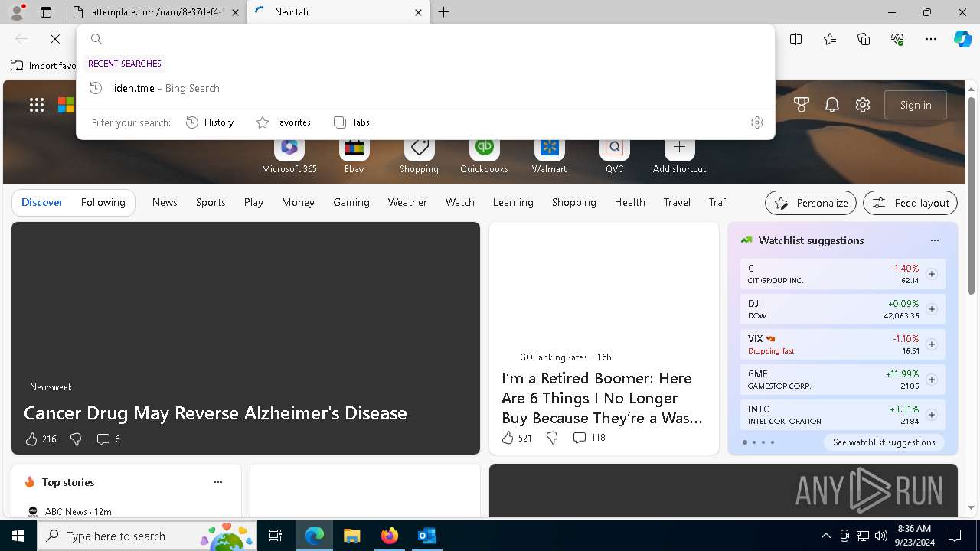This screenshot has width=980, height=551.
Task: Open the Alzheimer's Disease headline article
Action: coord(215,413)
